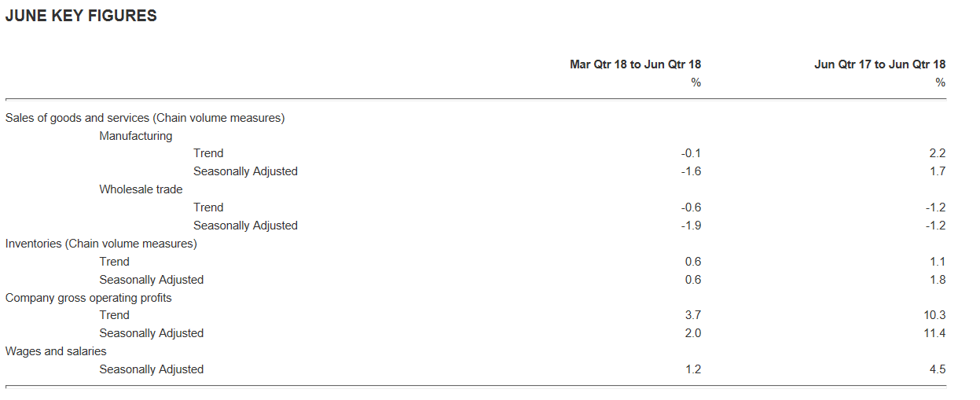Click the Wages and salaries row label

56,351
